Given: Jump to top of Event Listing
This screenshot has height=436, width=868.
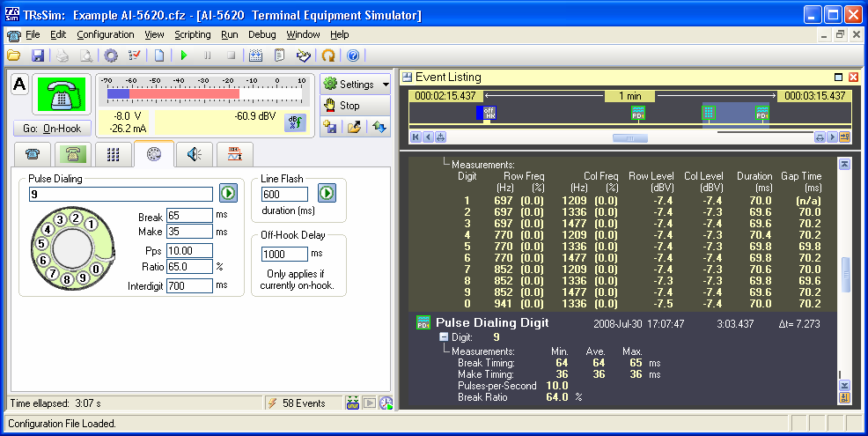Looking at the screenshot, I should [x=845, y=164].
